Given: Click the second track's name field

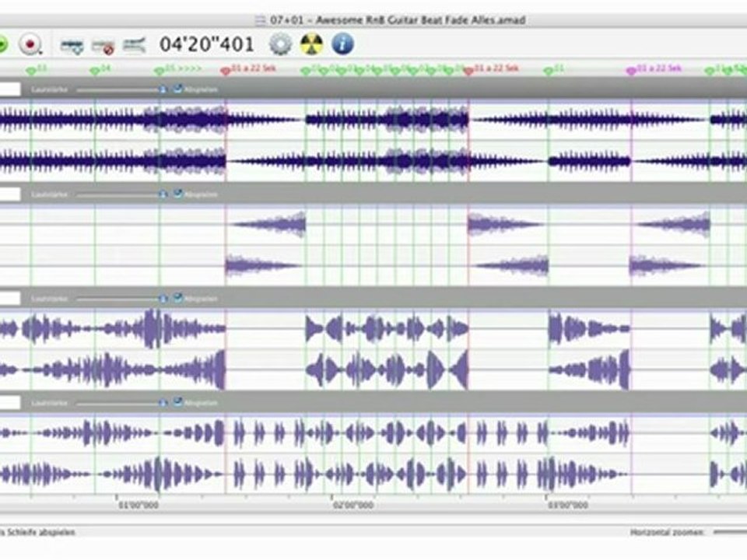Looking at the screenshot, I should pyautogui.click(x=10, y=194).
